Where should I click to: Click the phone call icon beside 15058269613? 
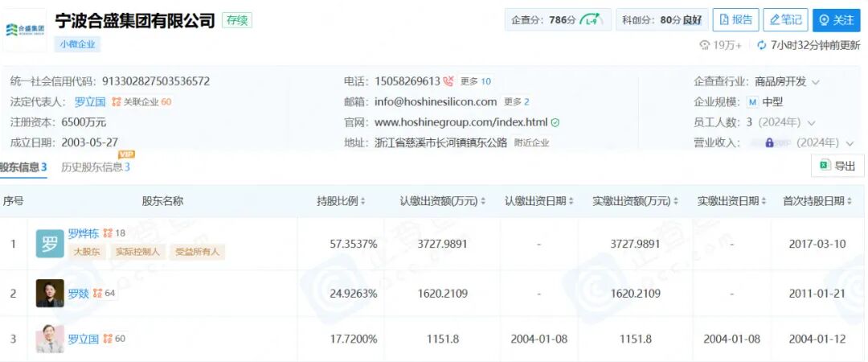coord(448,81)
